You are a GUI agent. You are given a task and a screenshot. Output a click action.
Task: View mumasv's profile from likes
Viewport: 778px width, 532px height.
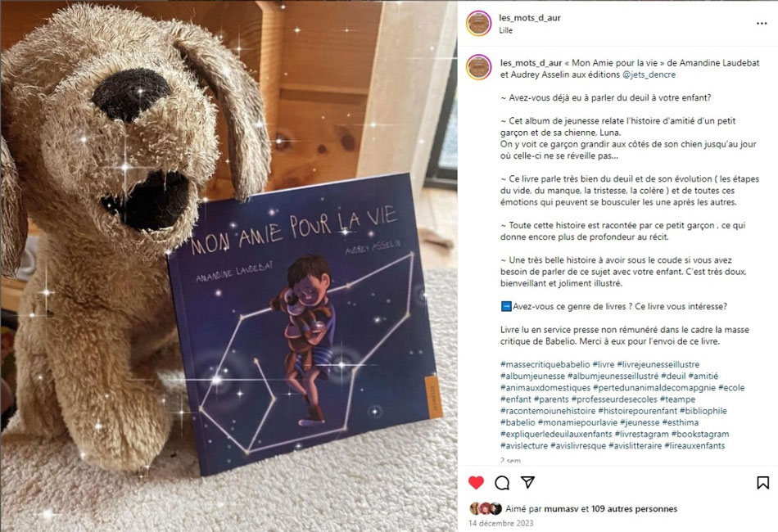(x=561, y=509)
